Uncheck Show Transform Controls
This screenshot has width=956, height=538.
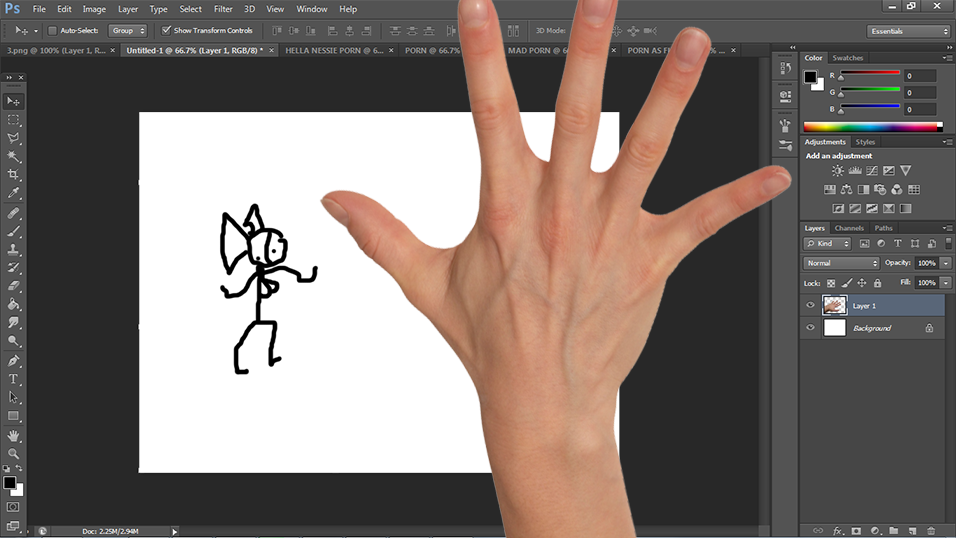pos(166,31)
